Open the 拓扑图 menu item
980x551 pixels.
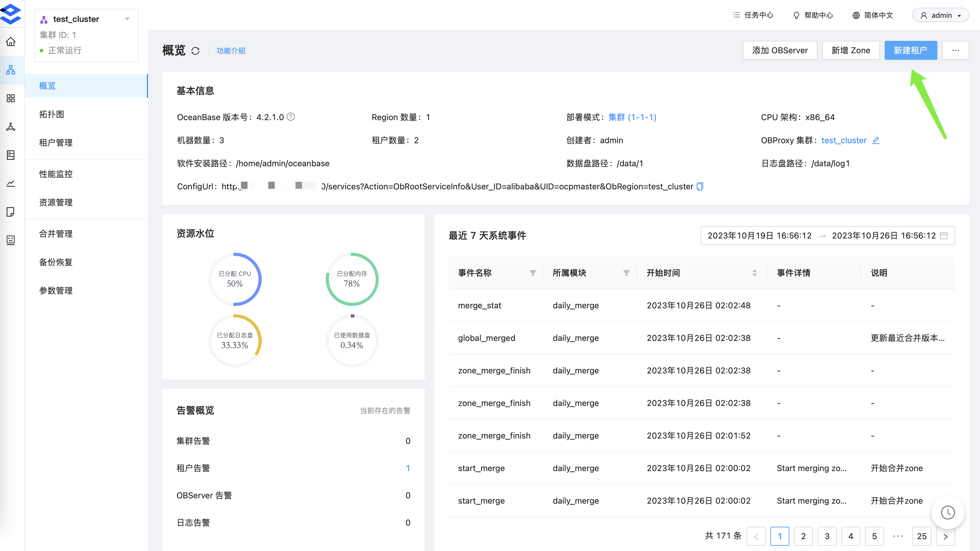click(86, 115)
